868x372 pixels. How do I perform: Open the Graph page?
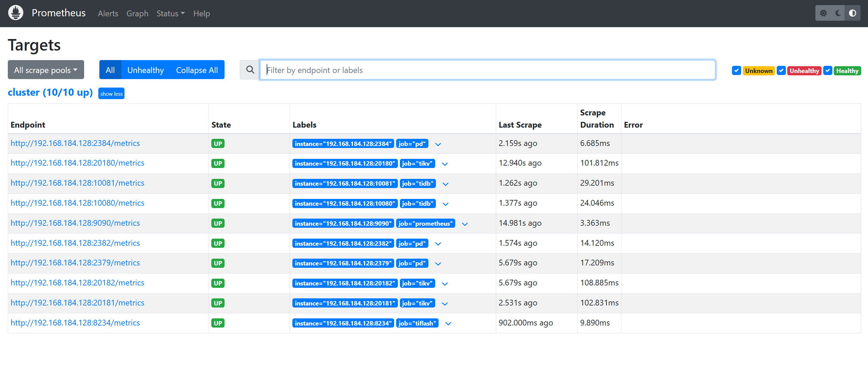tap(137, 13)
